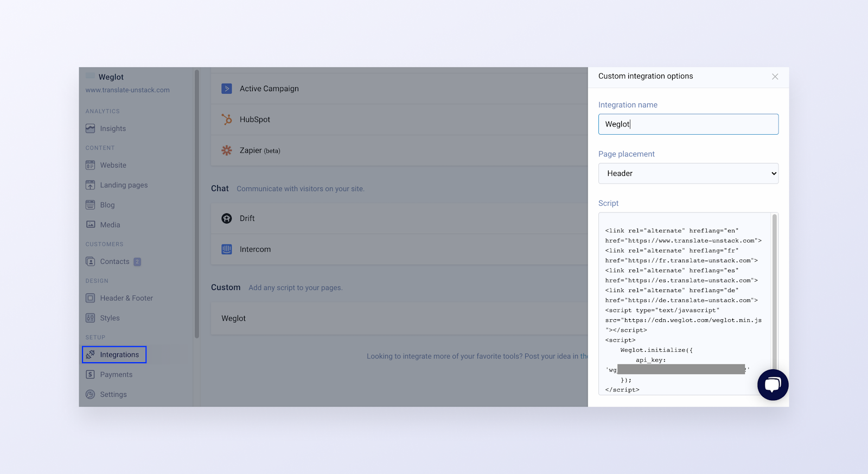The image size is (868, 474).
Task: Go to Insights in the sidebar
Action: pos(113,129)
